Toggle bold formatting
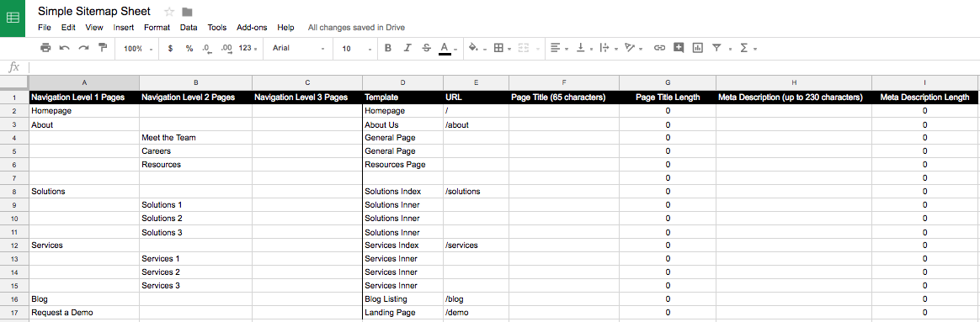 [x=387, y=48]
